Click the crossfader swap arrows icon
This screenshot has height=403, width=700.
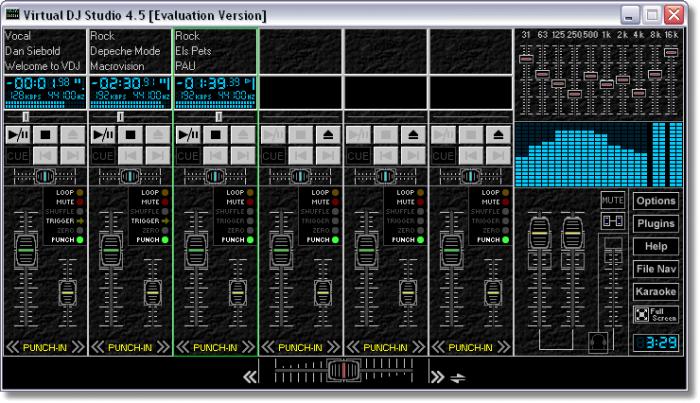pyautogui.click(x=458, y=377)
